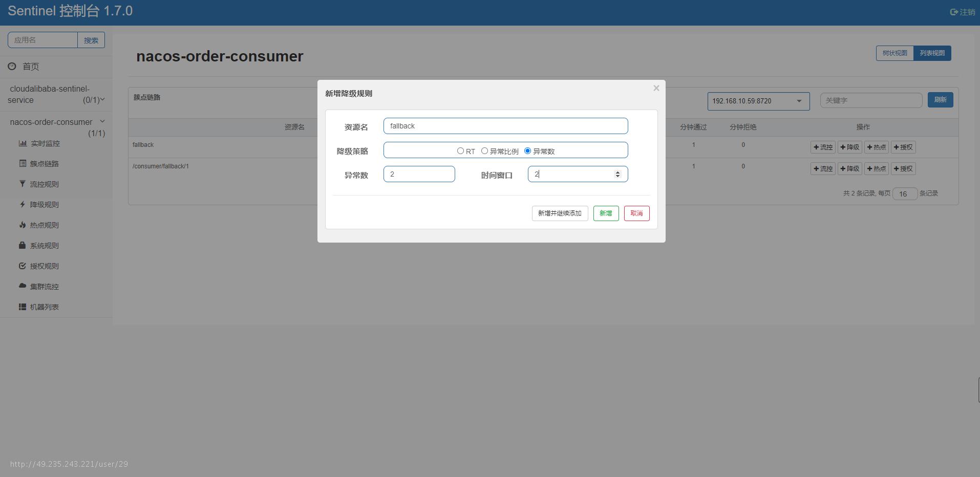
Task: Click the 搜索 button
Action: 91,40
